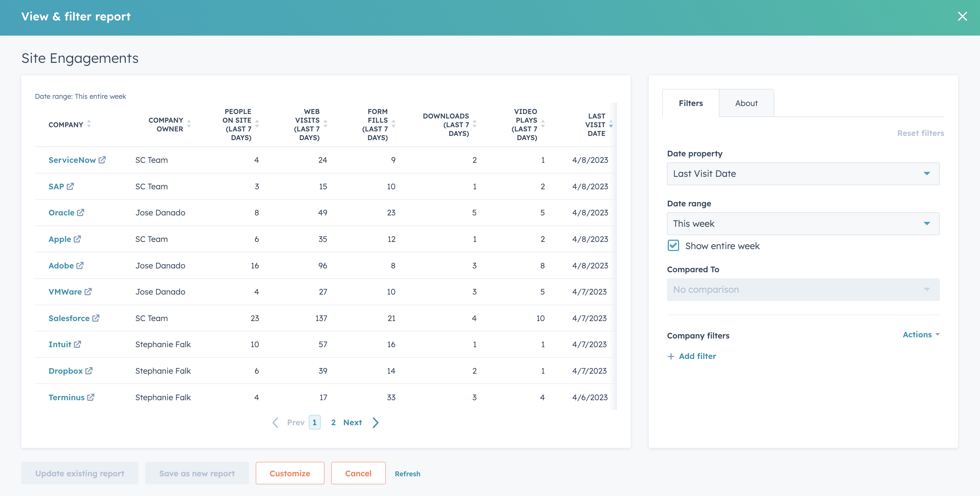Image resolution: width=980 pixels, height=496 pixels.
Task: Sort by Video Plays column arrows
Action: click(x=543, y=123)
